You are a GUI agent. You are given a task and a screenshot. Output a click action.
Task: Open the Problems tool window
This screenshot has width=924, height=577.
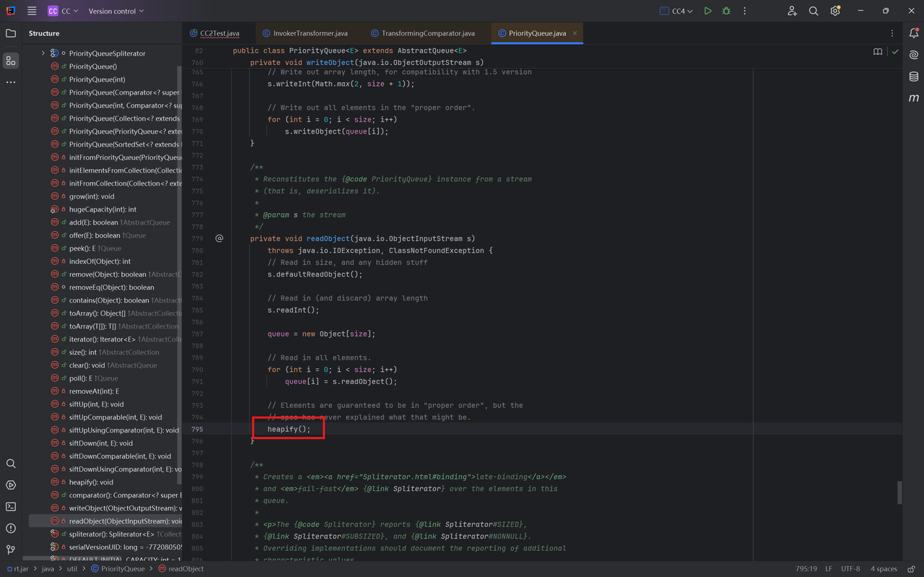click(x=11, y=529)
